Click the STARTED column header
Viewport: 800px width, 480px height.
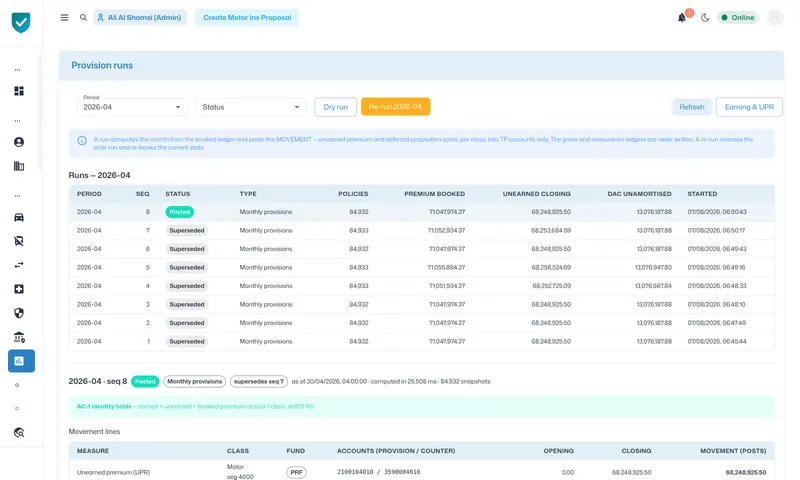702,194
